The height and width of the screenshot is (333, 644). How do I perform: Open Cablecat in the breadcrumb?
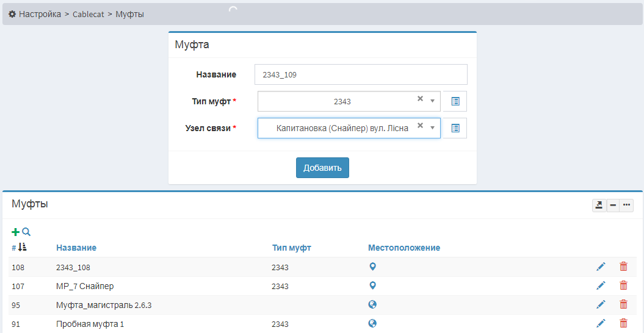(90, 13)
